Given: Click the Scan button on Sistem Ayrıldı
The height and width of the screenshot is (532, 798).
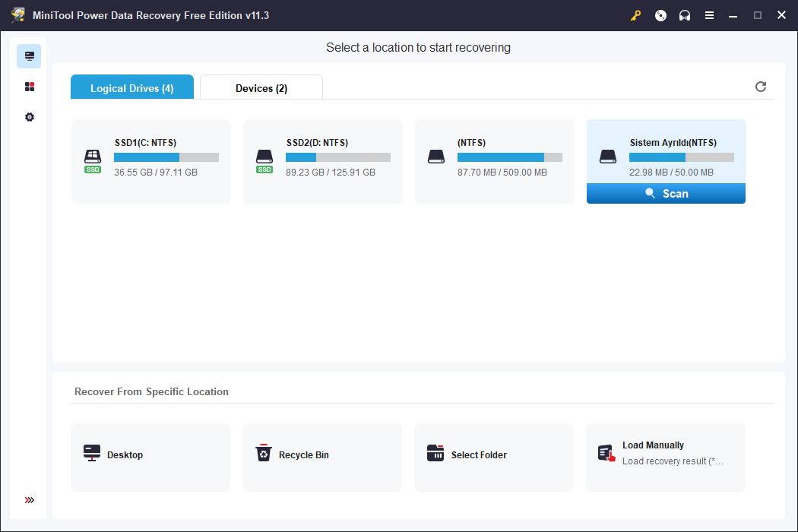Looking at the screenshot, I should click(x=666, y=194).
